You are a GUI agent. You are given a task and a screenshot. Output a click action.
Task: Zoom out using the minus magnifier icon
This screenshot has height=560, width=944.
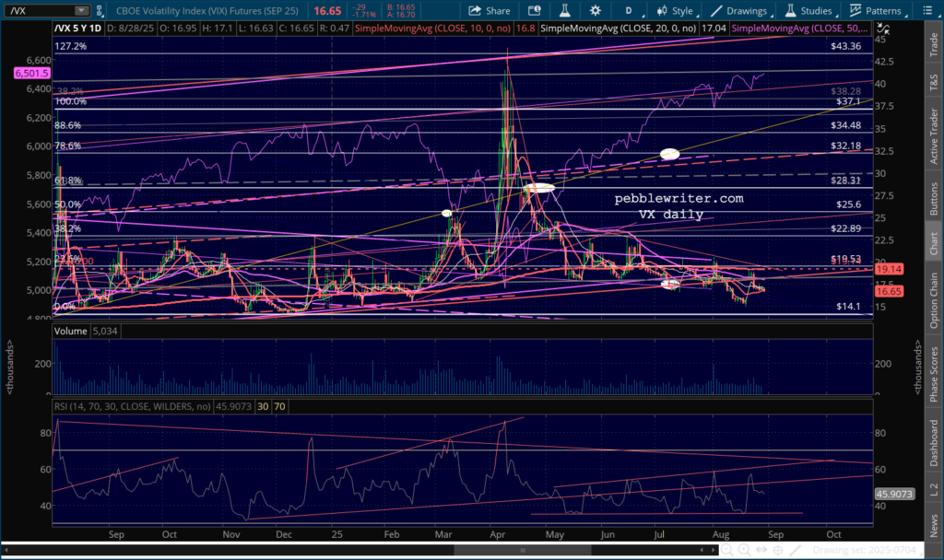(x=728, y=551)
